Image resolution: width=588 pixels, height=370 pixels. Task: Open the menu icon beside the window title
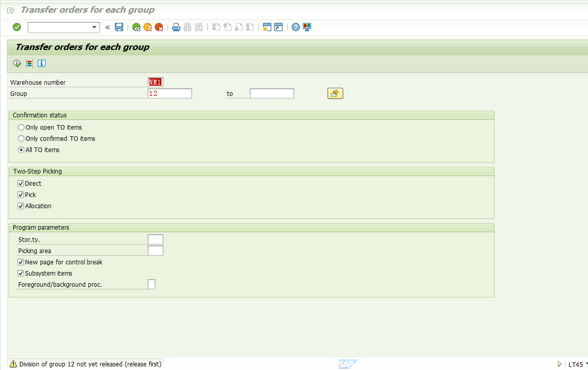tap(11, 10)
